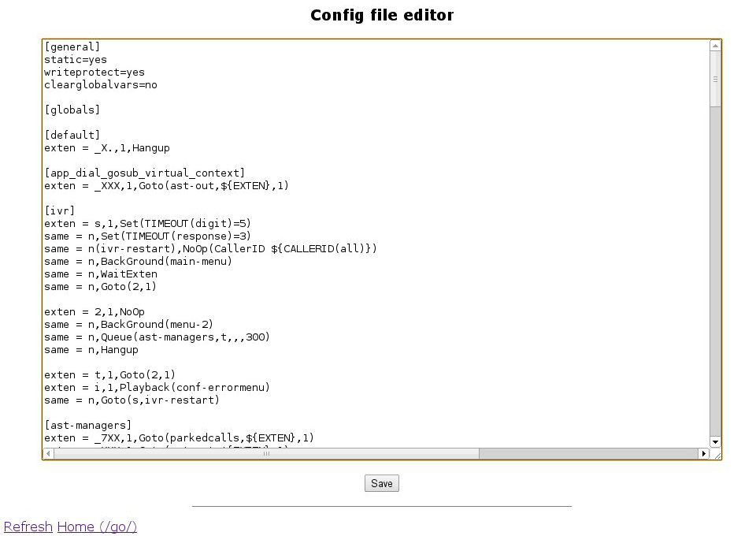
Task: Click the BackGround(main-menu) line
Action: pos(139,261)
